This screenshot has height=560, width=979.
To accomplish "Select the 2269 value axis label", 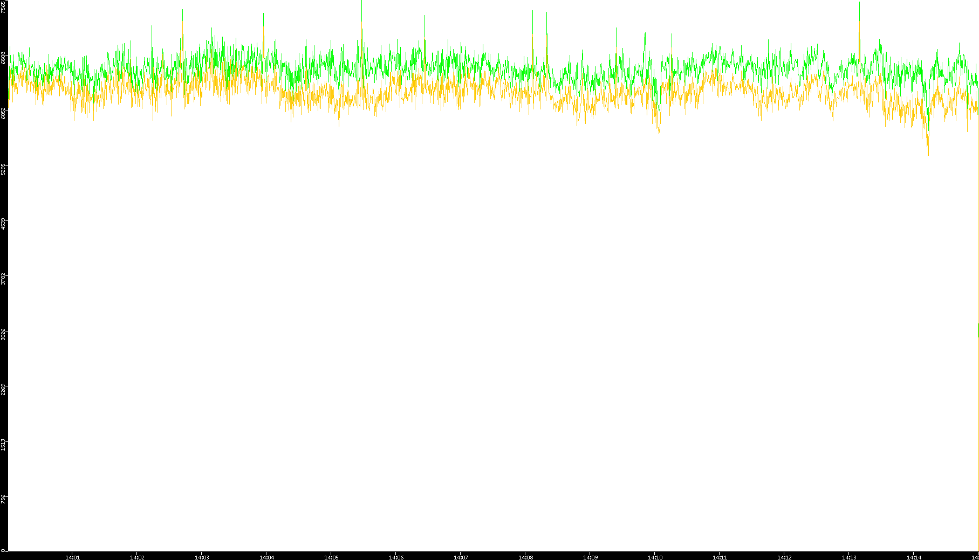I will (4, 390).
